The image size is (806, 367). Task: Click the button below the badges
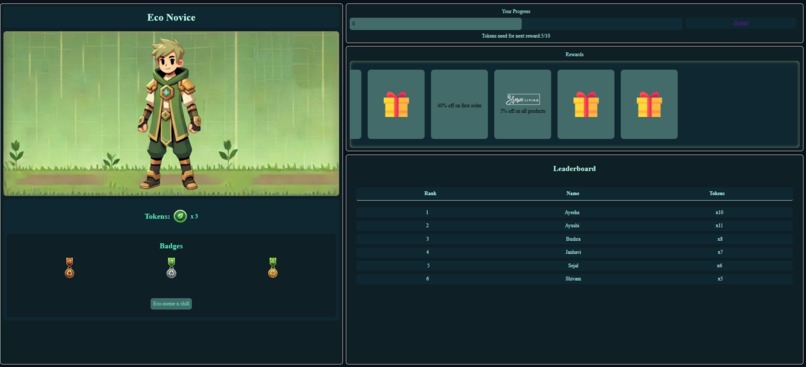click(171, 304)
